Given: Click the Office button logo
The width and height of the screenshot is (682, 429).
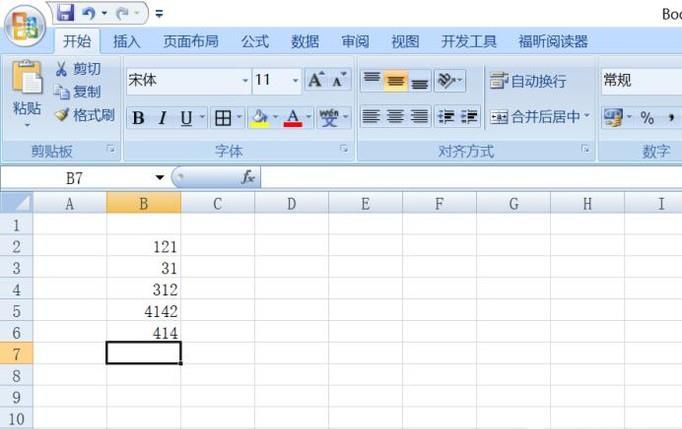Looking at the screenshot, I should pyautogui.click(x=25, y=26).
